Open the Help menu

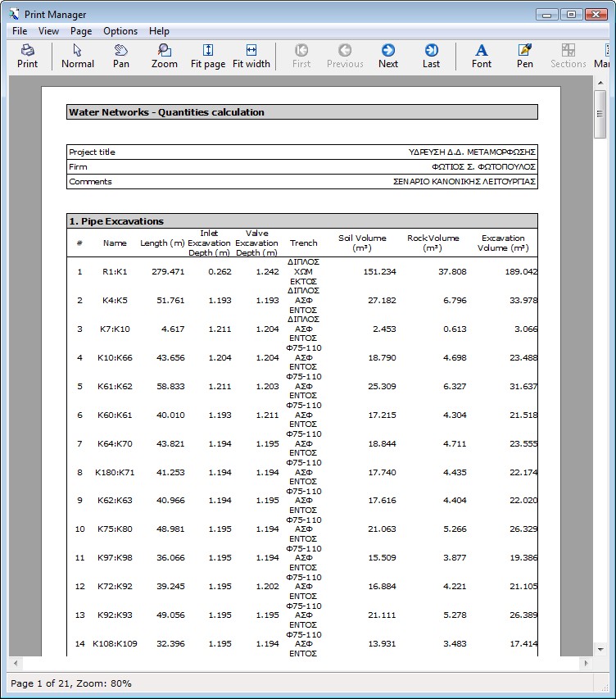click(159, 31)
